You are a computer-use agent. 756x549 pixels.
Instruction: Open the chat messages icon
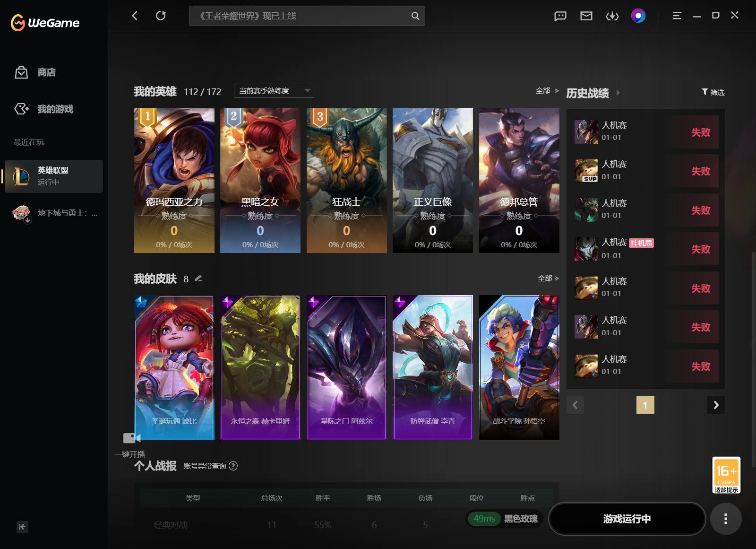(560, 16)
